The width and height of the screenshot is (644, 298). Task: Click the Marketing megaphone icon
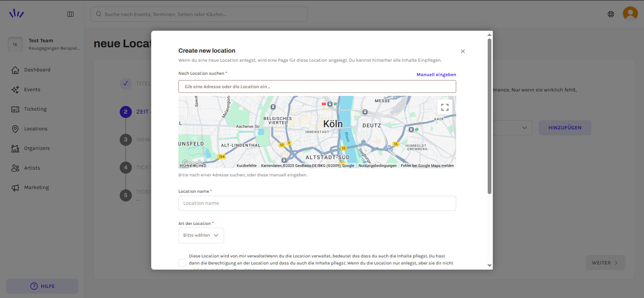[x=15, y=188]
